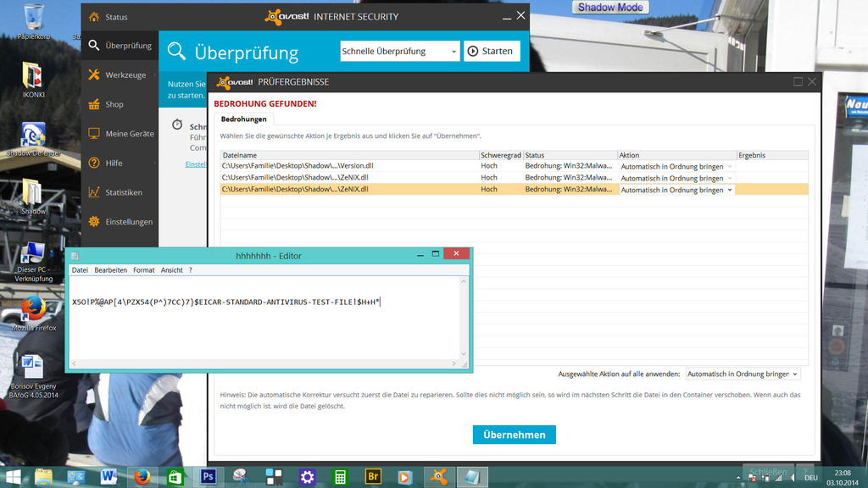Screen dimensions: 868x488
Task: Open Einstellungen in the Avast sidebar
Action: point(120,221)
